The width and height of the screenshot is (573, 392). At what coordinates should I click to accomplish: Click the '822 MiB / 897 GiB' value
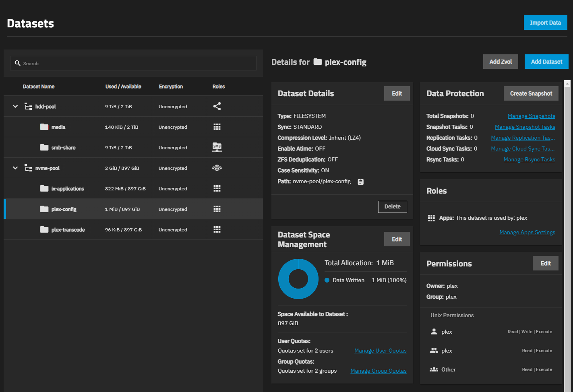point(125,189)
